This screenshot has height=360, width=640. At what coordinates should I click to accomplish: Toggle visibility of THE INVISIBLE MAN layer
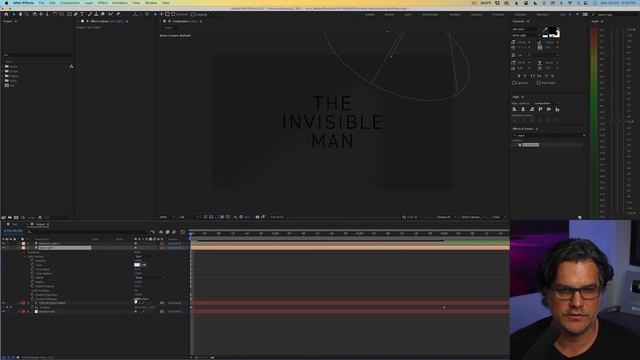(x=4, y=303)
